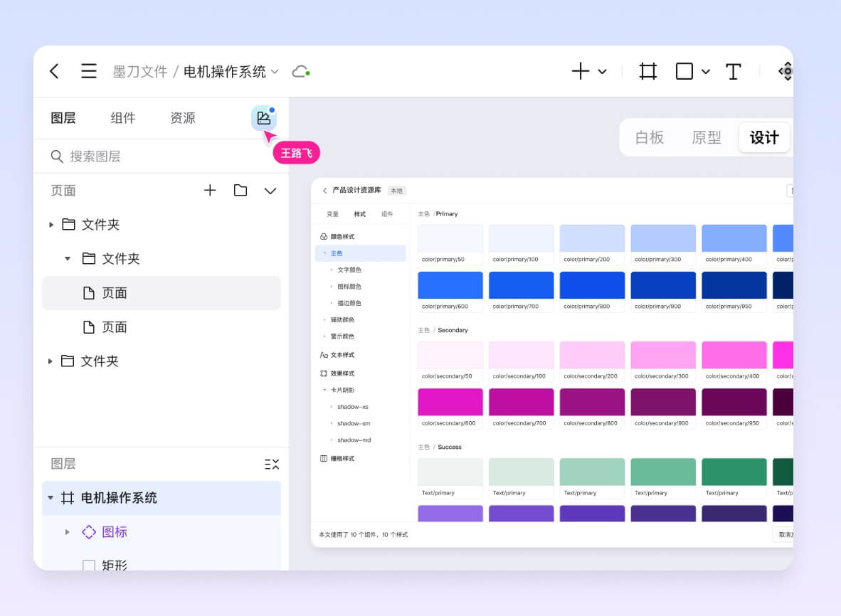
Task: Click the 王路飞 collaborator badge
Action: [x=297, y=152]
